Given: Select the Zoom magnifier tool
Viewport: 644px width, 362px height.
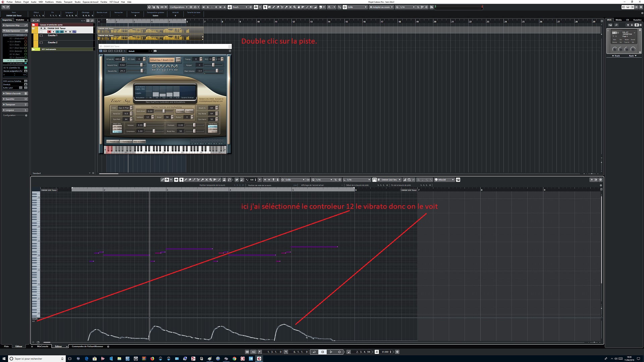Looking at the screenshot, I should [294, 7].
